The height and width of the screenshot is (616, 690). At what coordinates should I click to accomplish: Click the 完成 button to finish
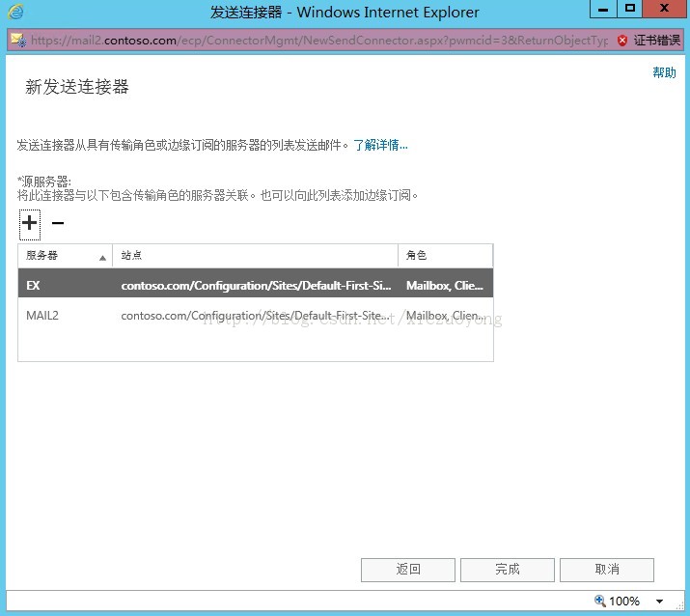[x=508, y=570]
